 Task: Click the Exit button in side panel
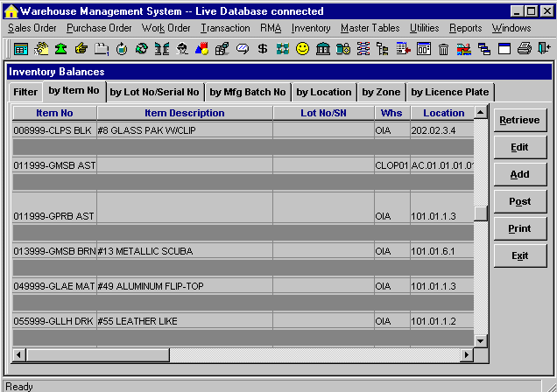[519, 255]
